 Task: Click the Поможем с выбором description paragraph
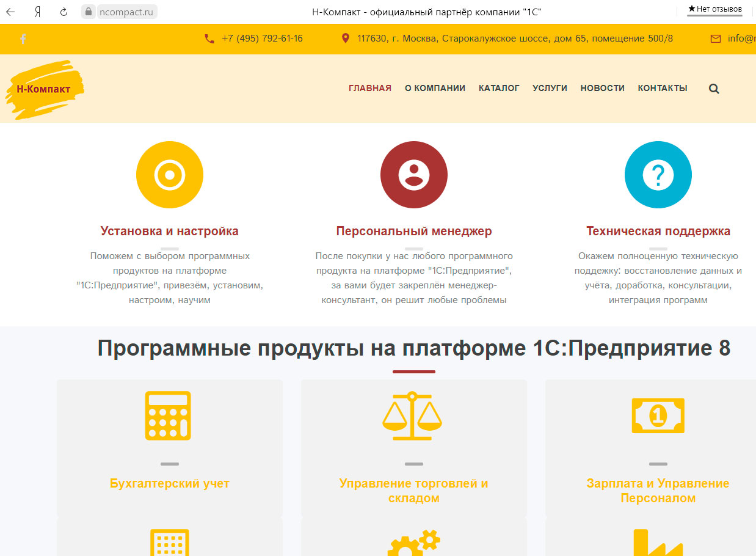point(170,278)
